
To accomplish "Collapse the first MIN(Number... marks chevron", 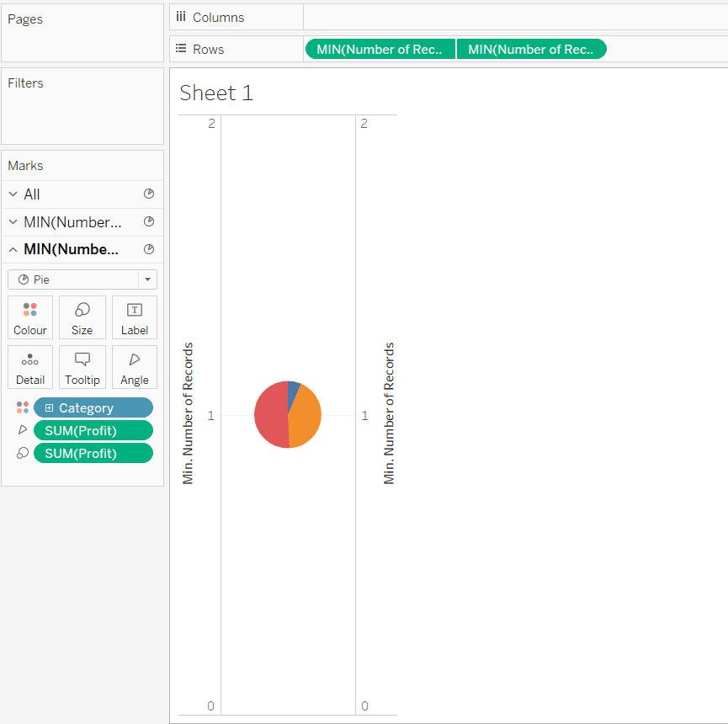I will click(13, 222).
